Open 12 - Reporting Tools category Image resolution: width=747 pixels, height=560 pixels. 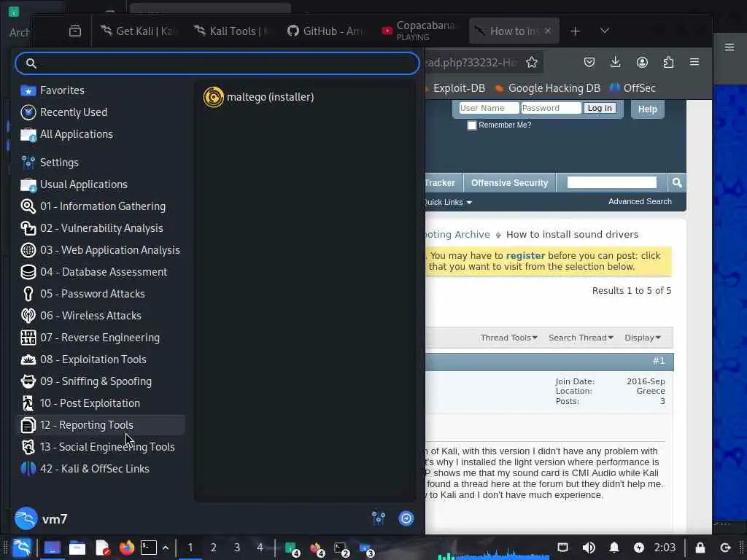pyautogui.click(x=101, y=425)
